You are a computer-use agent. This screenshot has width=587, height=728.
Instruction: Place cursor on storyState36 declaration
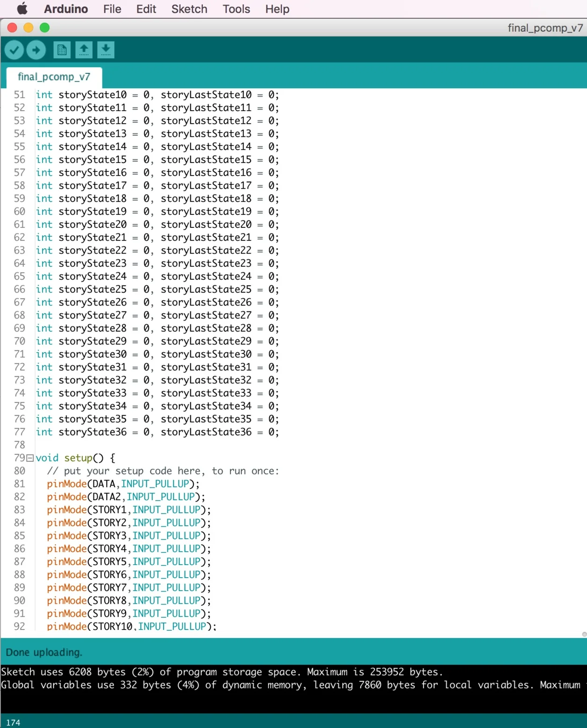coord(93,432)
